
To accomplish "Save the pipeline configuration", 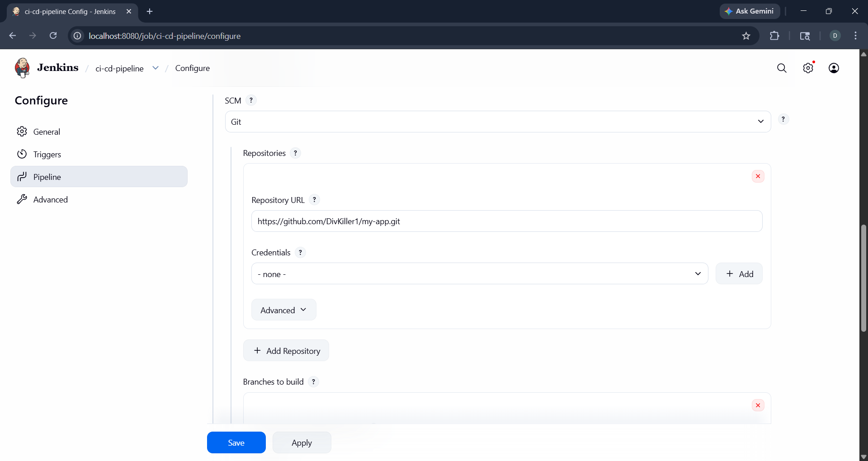I will coord(236,442).
